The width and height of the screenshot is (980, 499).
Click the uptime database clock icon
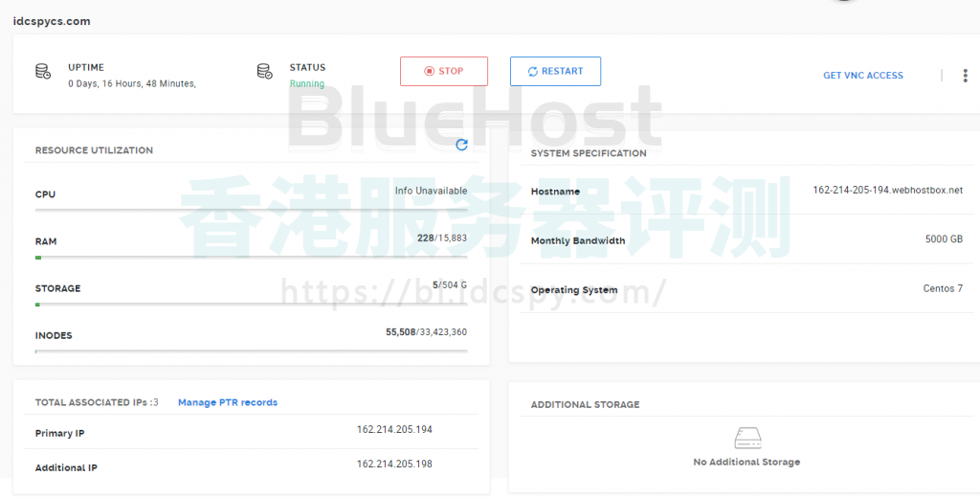point(43,71)
